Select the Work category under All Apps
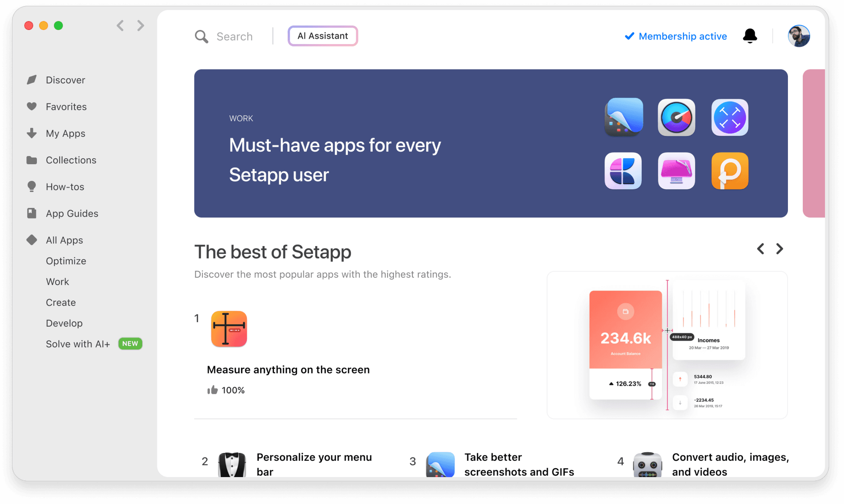This screenshot has width=844, height=504. (57, 281)
